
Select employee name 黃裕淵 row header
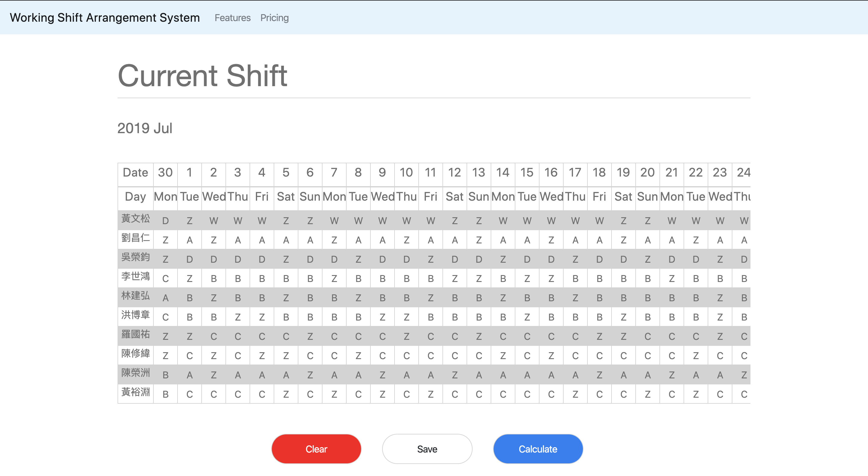(135, 392)
